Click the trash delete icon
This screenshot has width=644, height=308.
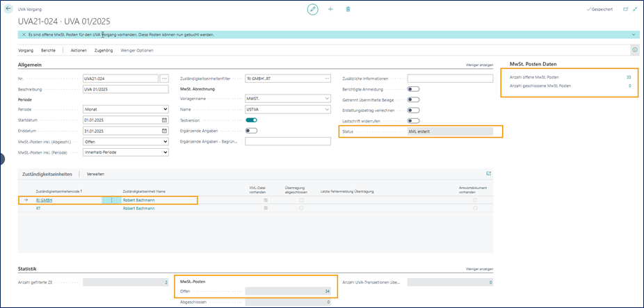click(x=348, y=9)
